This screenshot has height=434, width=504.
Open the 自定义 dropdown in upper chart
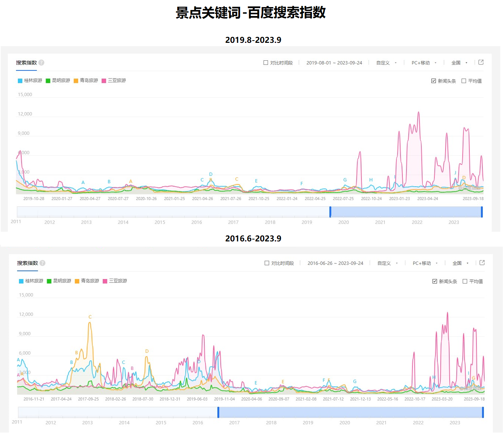386,63
